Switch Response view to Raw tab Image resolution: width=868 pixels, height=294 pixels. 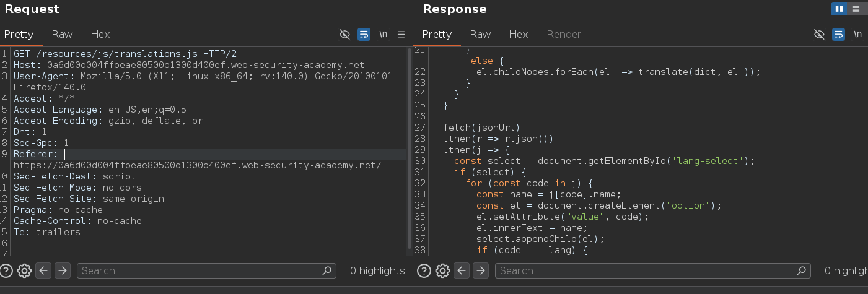click(x=480, y=34)
